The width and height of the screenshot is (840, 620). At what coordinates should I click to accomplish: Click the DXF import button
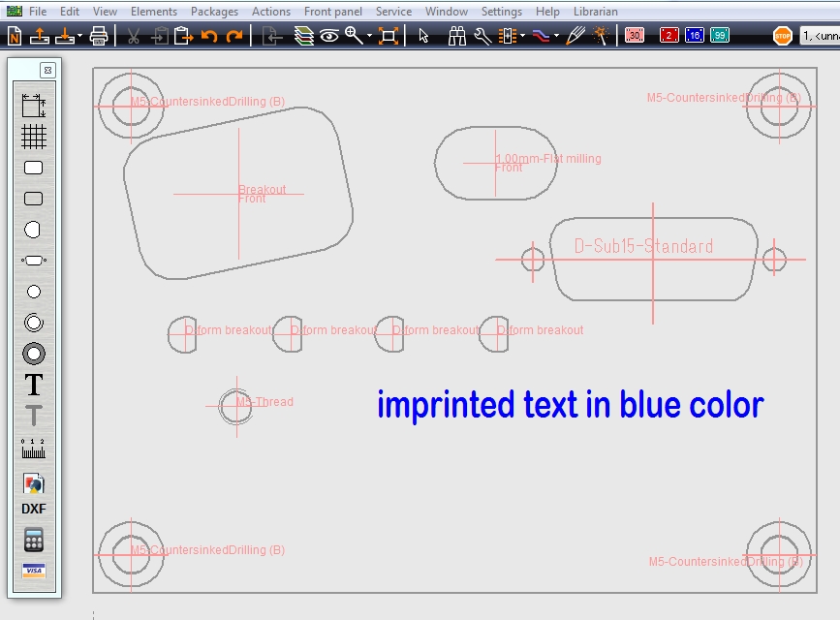pyautogui.click(x=34, y=509)
